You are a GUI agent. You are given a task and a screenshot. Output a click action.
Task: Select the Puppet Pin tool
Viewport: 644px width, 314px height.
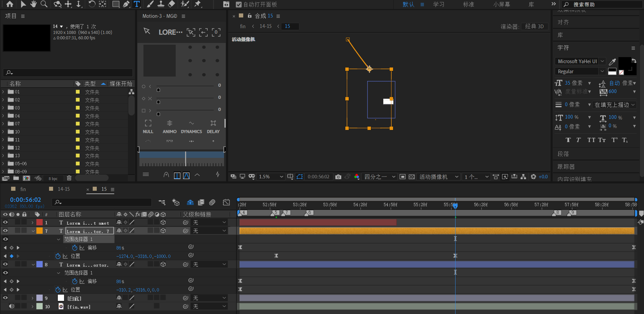coord(198,4)
